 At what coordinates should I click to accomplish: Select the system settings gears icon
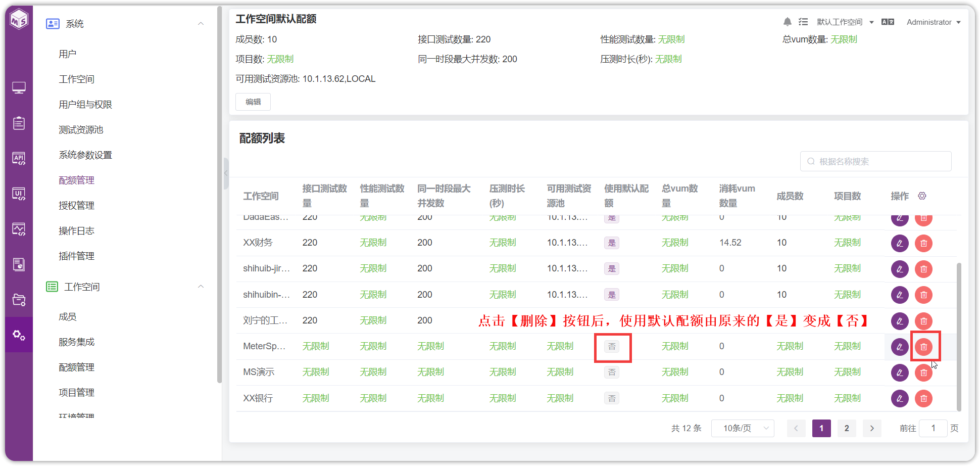(19, 335)
